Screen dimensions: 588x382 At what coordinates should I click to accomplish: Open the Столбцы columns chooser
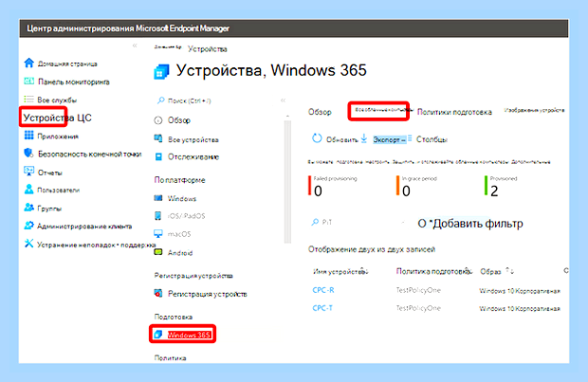click(x=428, y=139)
